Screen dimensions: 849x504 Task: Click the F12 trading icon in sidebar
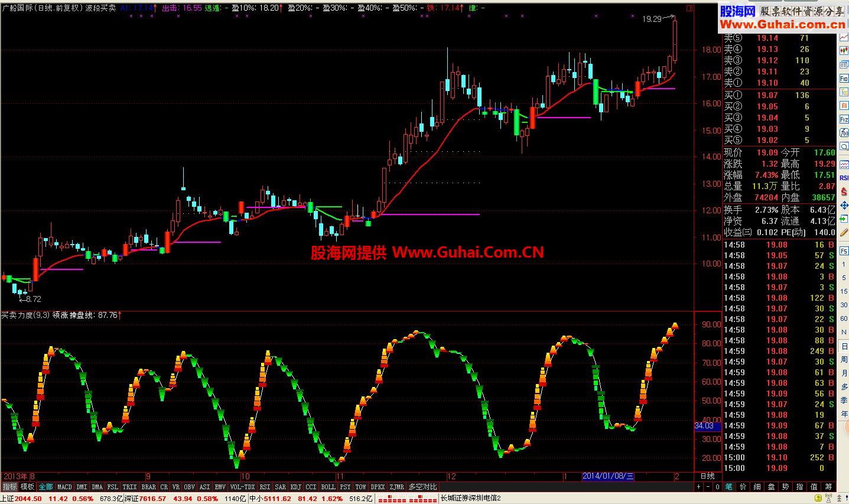[844, 119]
